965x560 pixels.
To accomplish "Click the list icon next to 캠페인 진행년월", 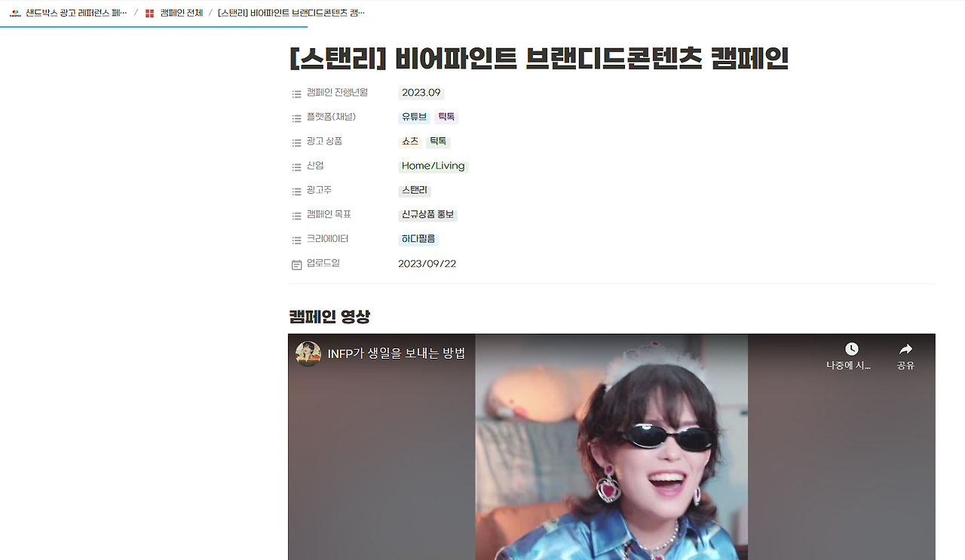I will click(x=297, y=94).
